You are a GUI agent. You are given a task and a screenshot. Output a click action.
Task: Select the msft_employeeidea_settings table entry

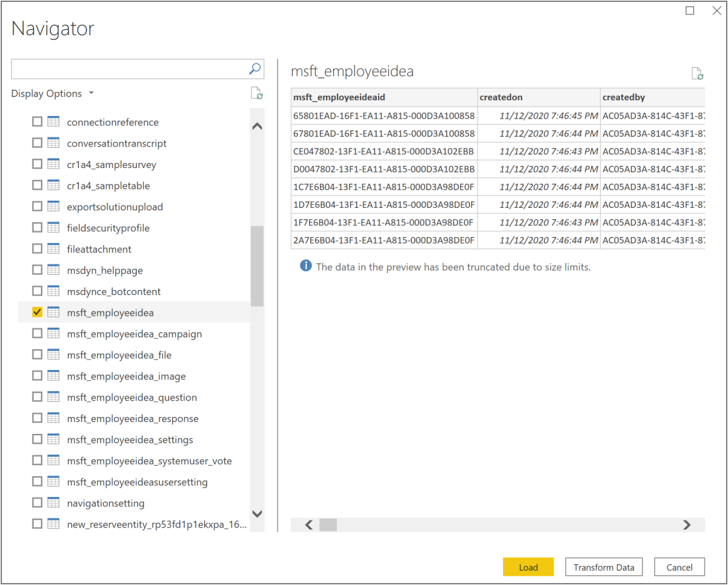pos(130,440)
